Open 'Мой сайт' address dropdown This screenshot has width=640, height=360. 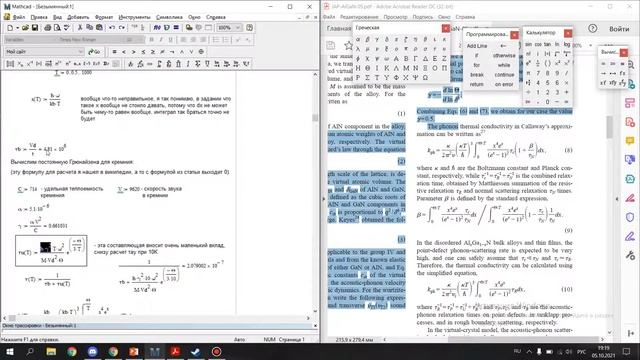pyautogui.click(x=80, y=52)
